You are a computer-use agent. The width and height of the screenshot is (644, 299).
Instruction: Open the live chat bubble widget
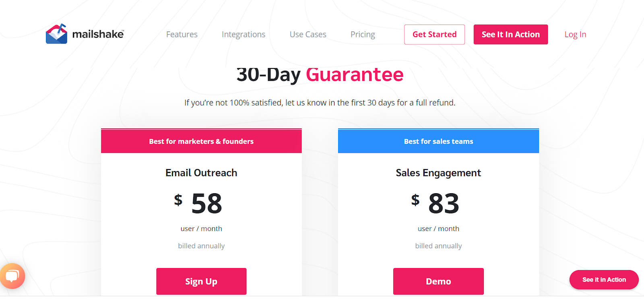coord(12,276)
